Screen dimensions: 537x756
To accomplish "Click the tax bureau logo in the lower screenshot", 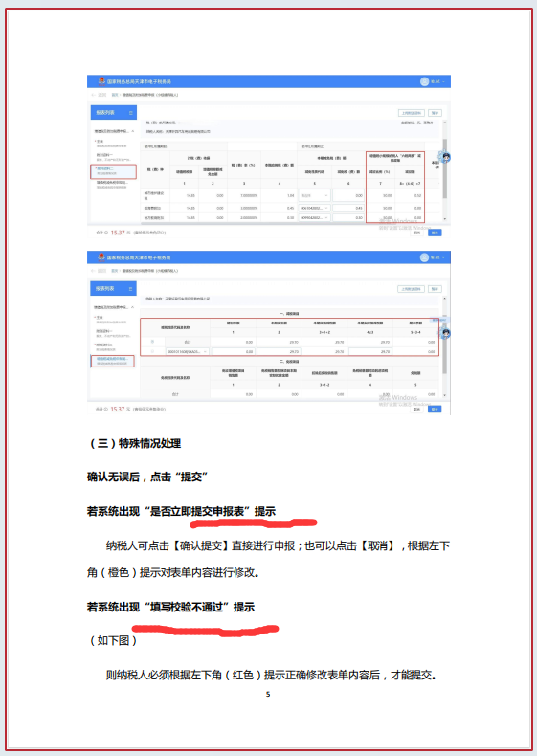I will (x=101, y=257).
